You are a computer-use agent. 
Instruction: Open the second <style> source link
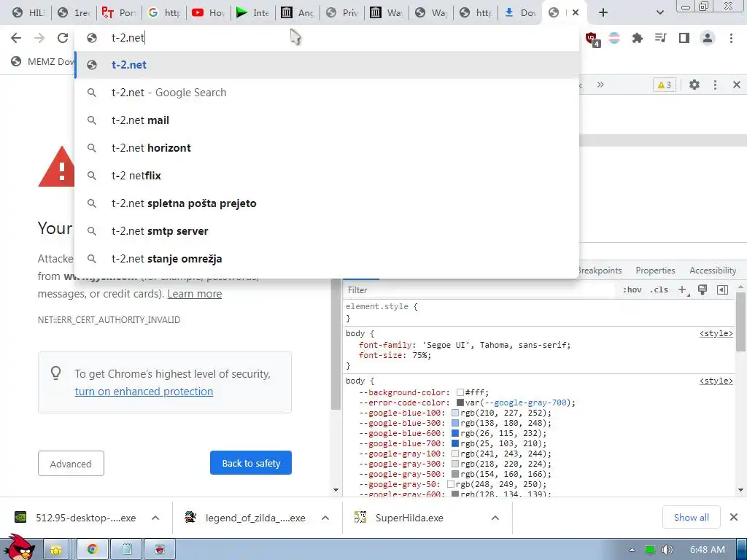(716, 381)
